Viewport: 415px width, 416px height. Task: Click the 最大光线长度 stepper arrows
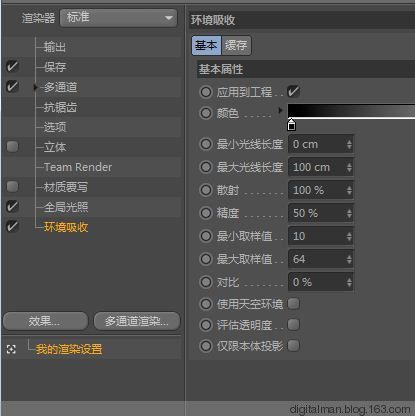(349, 167)
